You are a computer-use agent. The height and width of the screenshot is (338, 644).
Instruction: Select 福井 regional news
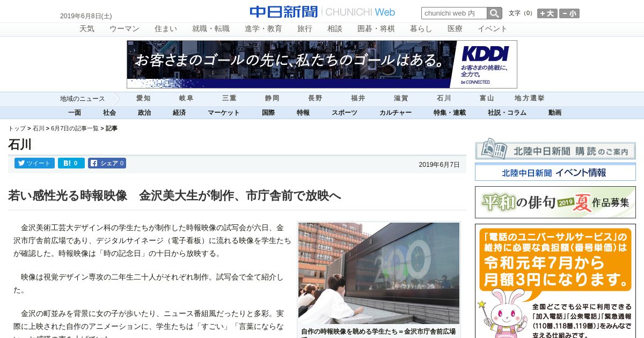click(x=358, y=98)
